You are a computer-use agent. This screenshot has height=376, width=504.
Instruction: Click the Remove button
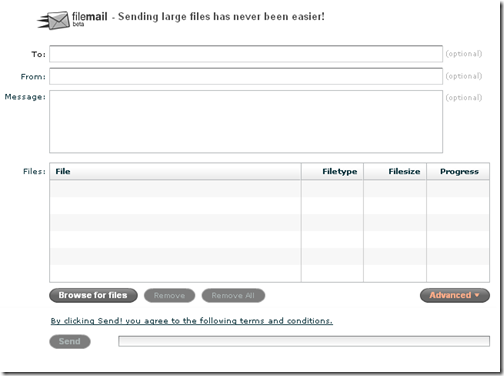[169, 296]
